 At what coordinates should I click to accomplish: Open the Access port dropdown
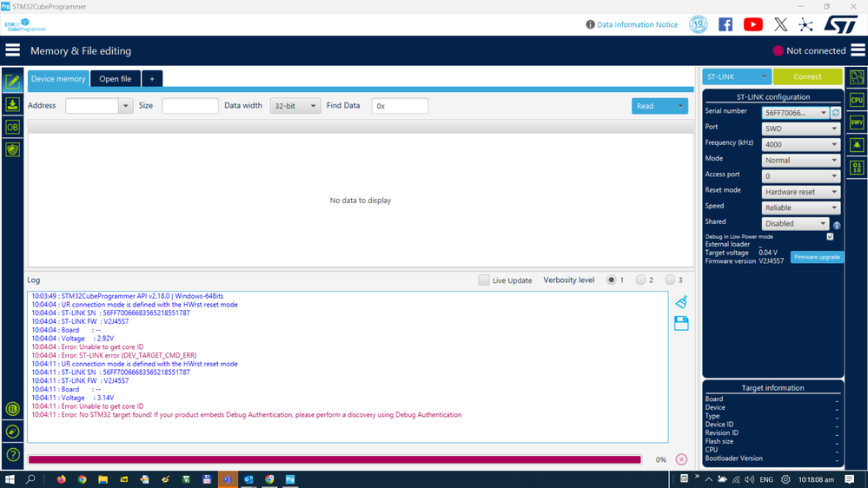pos(800,176)
